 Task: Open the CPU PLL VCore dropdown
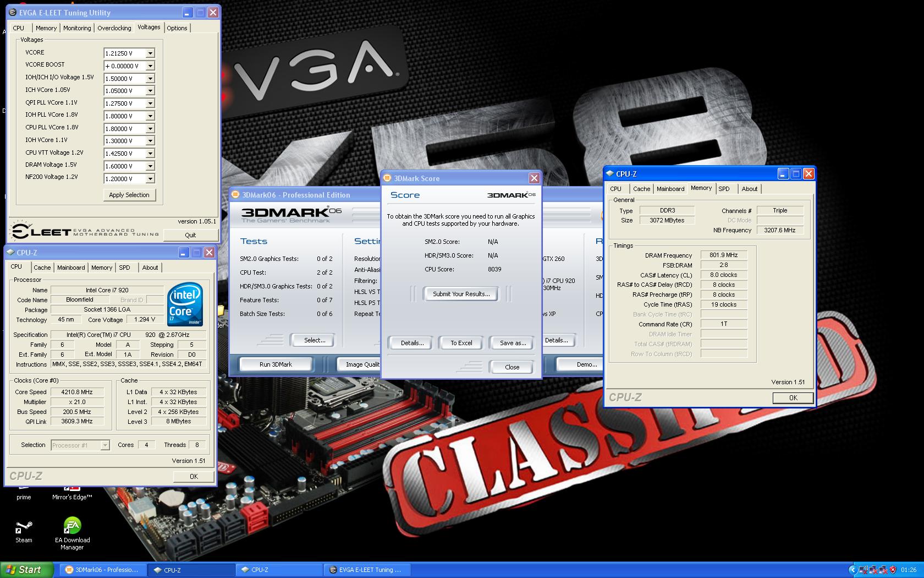[150, 129]
